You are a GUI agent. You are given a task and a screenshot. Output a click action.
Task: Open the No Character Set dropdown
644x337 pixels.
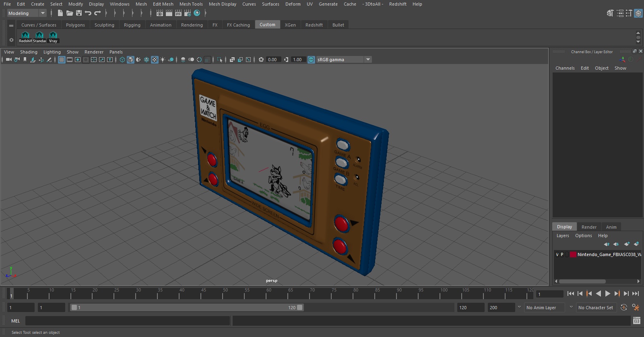point(596,308)
